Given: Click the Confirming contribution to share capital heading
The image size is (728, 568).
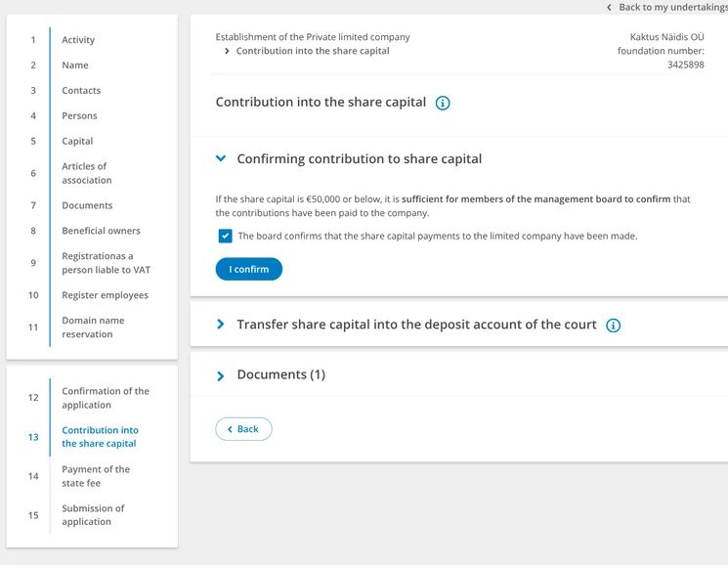Looking at the screenshot, I should 360,158.
